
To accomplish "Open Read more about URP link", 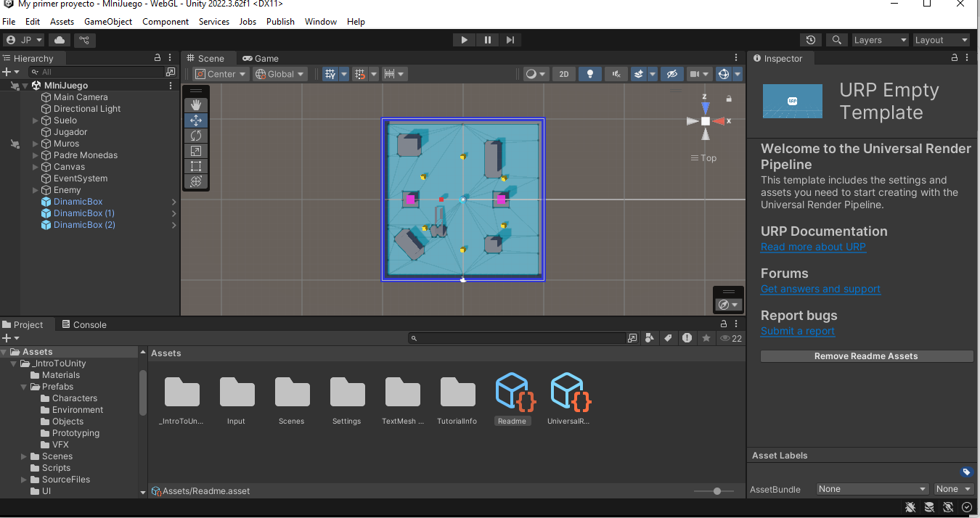I will 813,247.
